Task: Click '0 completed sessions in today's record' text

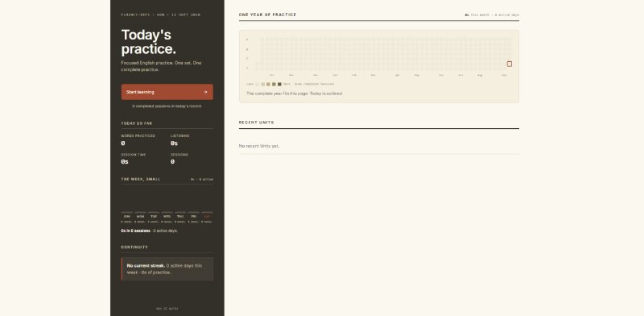Action: 167,106
